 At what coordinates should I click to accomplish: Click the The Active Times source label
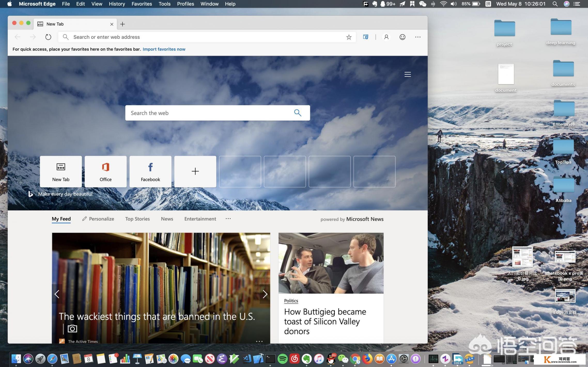tap(83, 341)
